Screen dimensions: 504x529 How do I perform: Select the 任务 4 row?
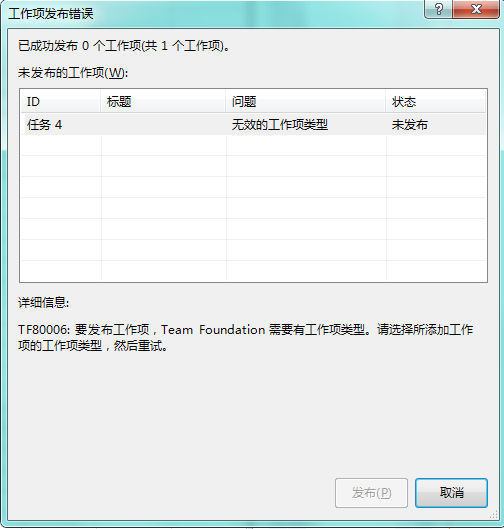click(253, 125)
